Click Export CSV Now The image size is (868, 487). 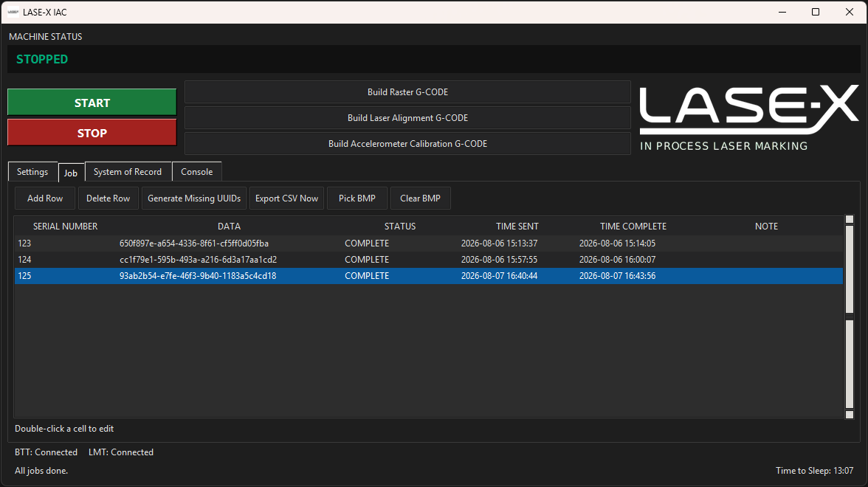tap(286, 198)
